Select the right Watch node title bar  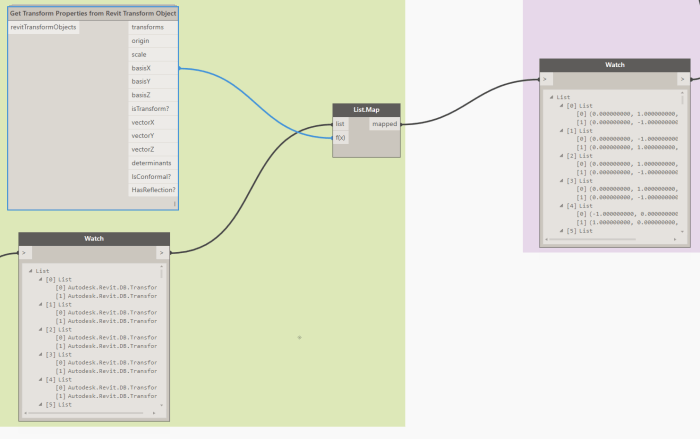(615, 64)
